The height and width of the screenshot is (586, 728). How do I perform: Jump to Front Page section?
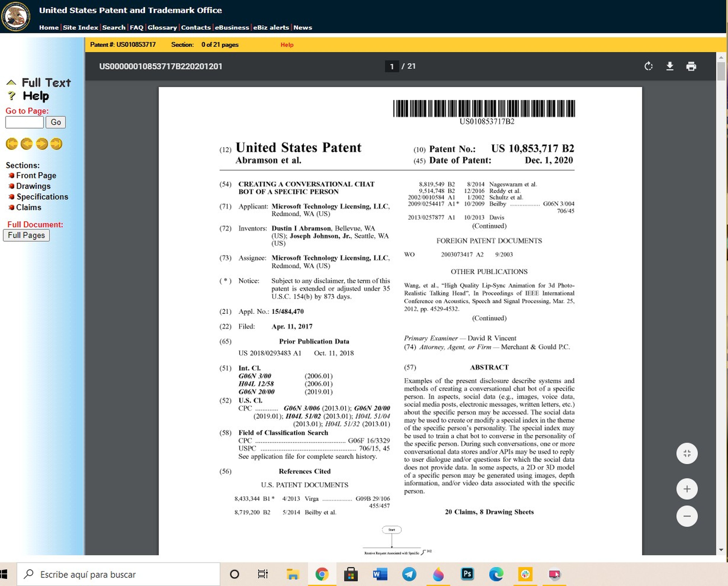click(36, 175)
